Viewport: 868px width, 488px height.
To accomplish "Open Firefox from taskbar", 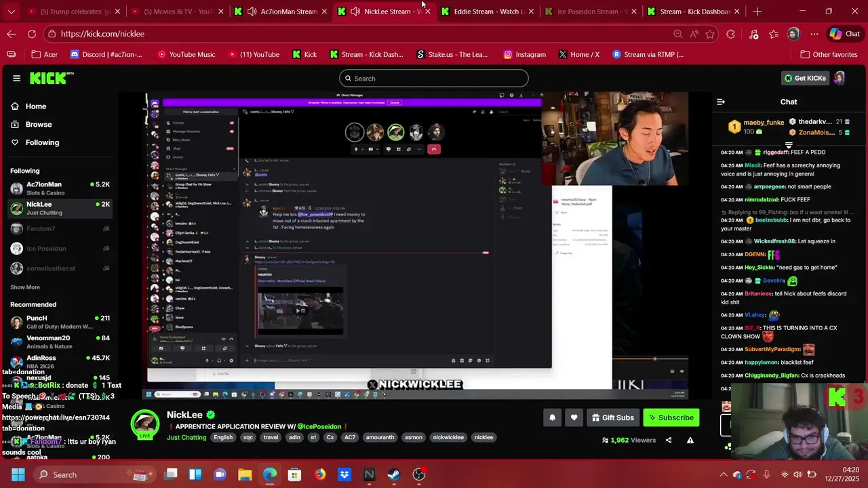I will tap(319, 474).
